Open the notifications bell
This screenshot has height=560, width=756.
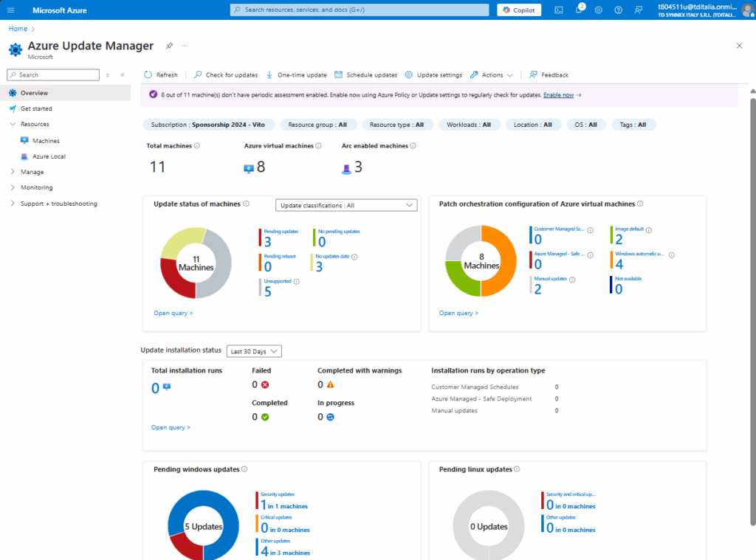click(579, 10)
